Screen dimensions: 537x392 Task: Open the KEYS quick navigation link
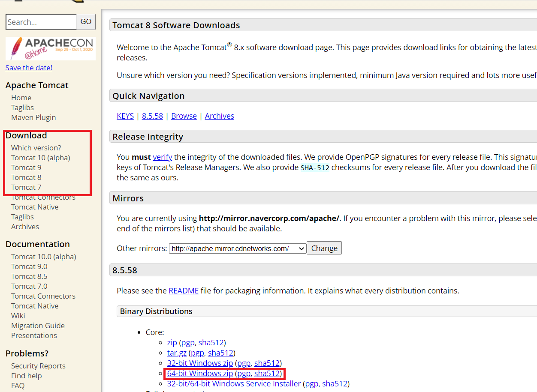click(x=125, y=116)
